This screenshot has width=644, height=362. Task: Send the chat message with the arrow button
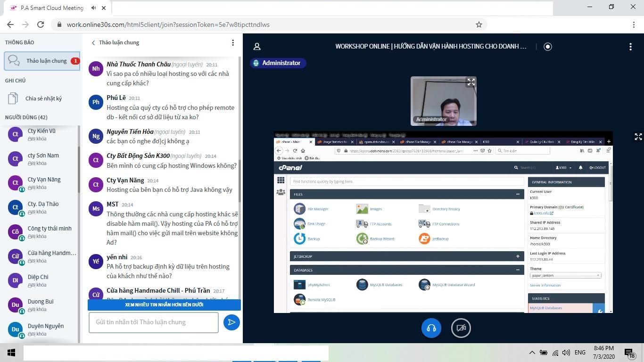(231, 322)
